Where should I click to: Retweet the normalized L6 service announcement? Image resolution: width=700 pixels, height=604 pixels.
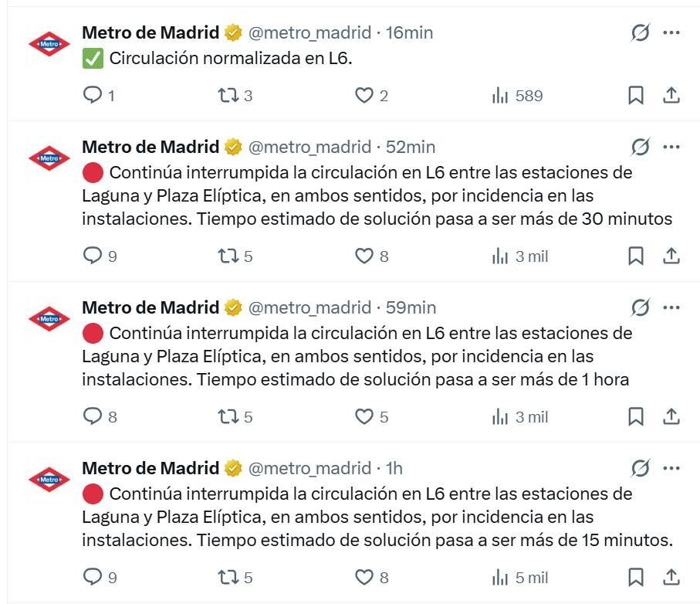click(x=225, y=96)
